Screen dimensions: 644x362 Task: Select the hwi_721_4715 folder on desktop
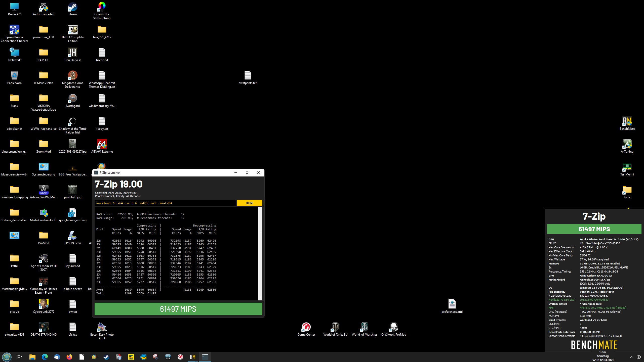pyautogui.click(x=102, y=32)
